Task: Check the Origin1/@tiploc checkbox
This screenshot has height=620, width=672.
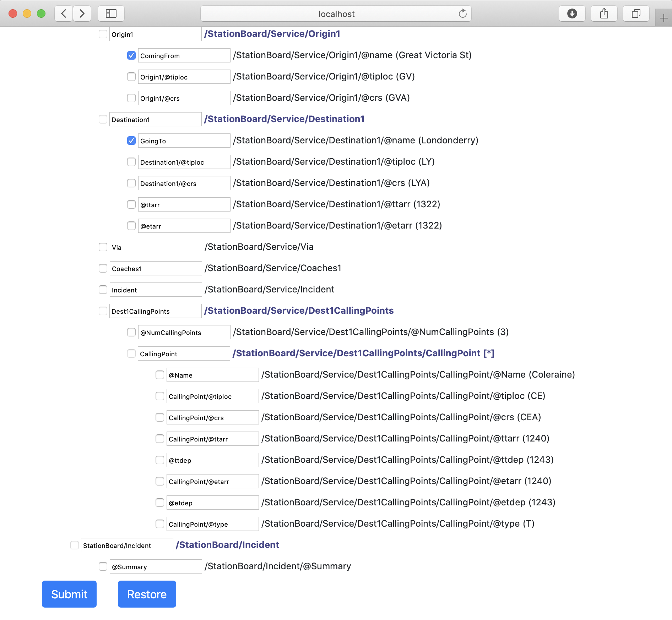Action: pos(131,77)
